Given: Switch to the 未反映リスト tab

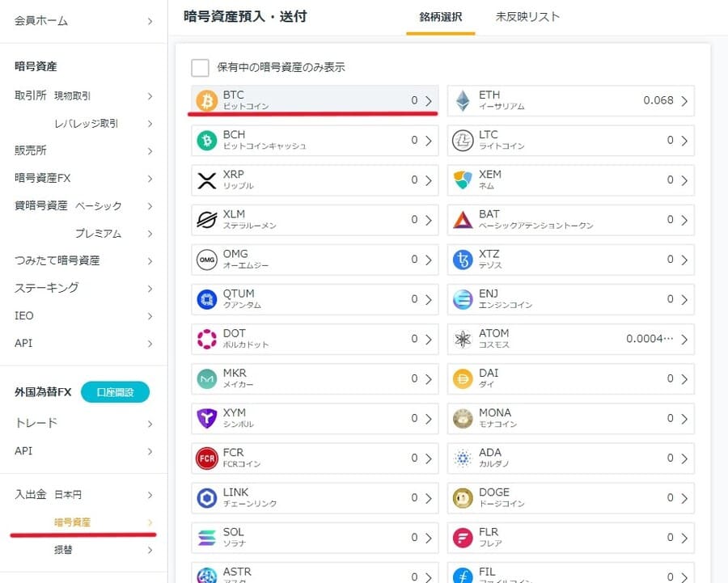Looking at the screenshot, I should tap(527, 15).
